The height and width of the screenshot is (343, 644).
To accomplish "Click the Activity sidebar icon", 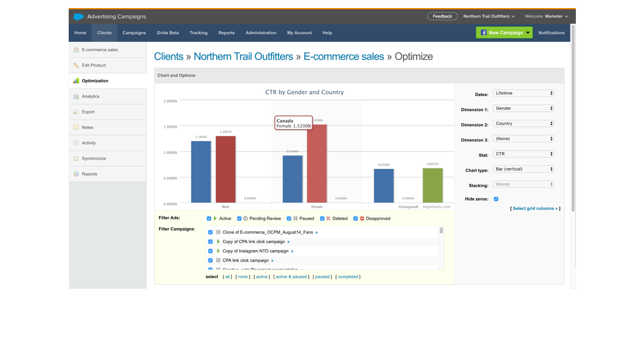I will (x=76, y=143).
